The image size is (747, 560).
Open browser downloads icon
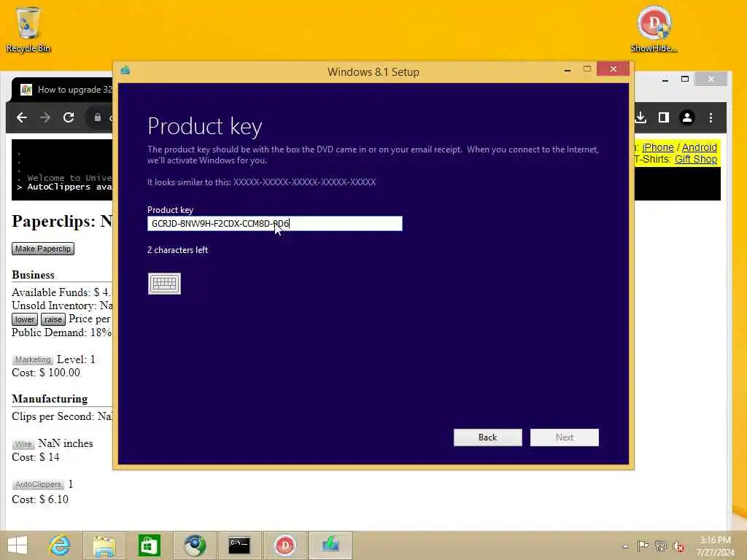(640, 117)
